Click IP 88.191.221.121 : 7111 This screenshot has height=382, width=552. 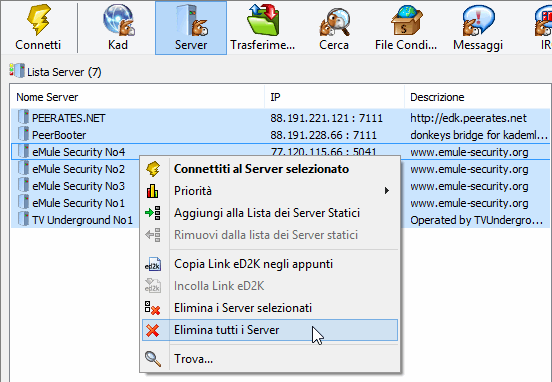(326, 118)
